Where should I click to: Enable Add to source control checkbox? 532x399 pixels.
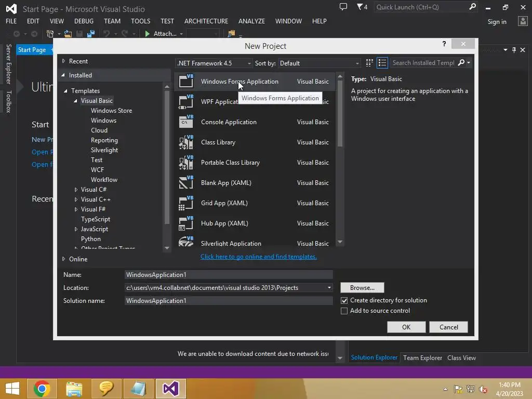[344, 311]
